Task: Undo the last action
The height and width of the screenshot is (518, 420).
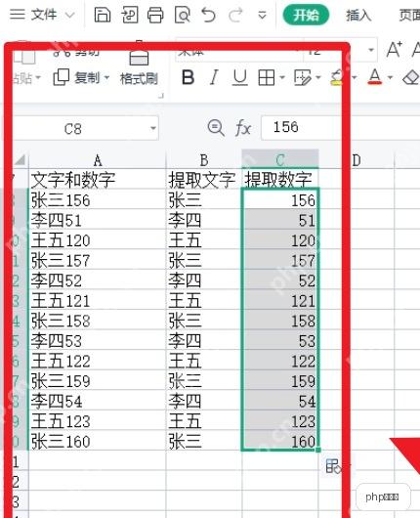Action: 209,16
